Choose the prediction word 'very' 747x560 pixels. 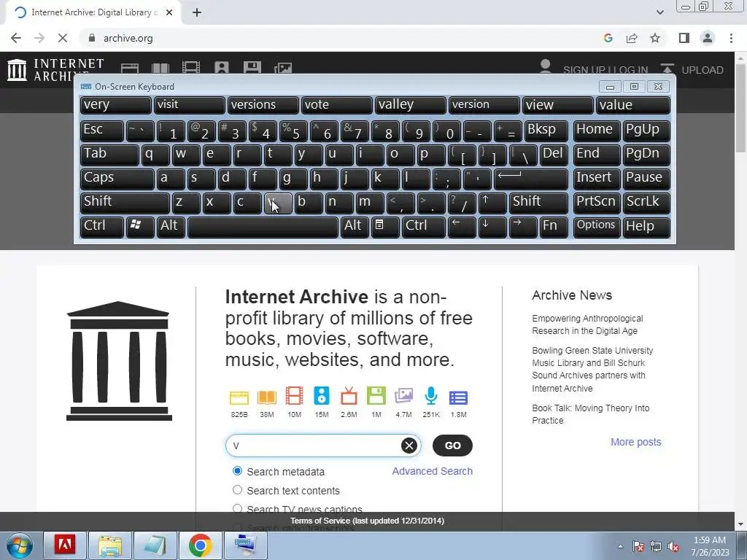pos(116,105)
